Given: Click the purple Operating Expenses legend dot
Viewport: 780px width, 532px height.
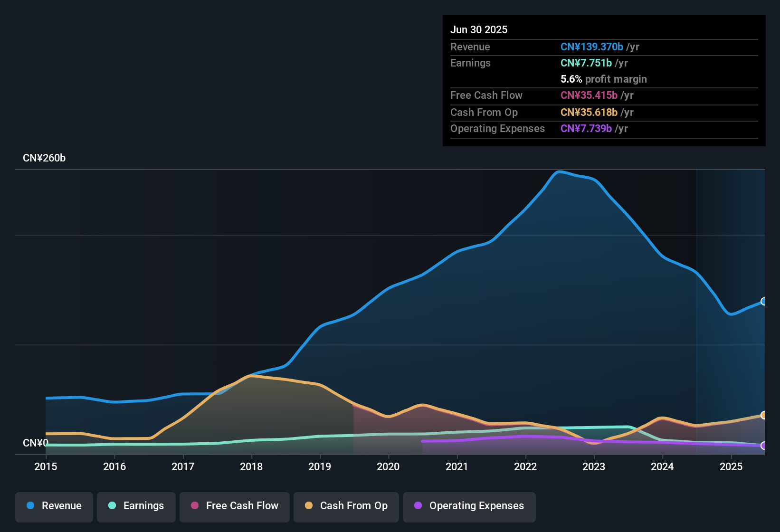Looking at the screenshot, I should [418, 506].
